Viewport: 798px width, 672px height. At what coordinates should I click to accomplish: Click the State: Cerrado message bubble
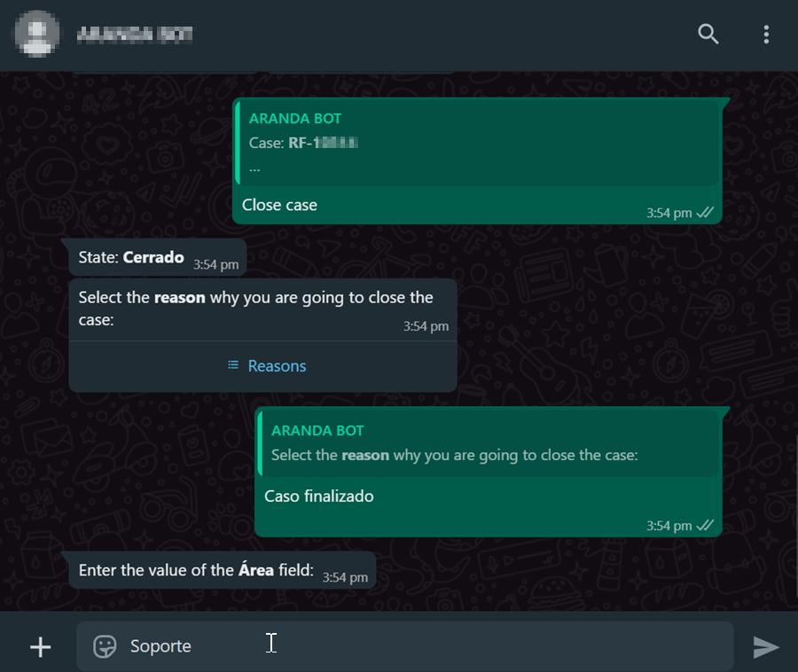click(158, 257)
